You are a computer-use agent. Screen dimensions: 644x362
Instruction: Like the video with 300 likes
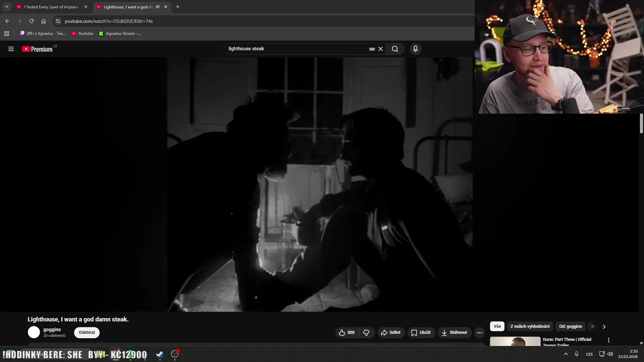pos(347,332)
